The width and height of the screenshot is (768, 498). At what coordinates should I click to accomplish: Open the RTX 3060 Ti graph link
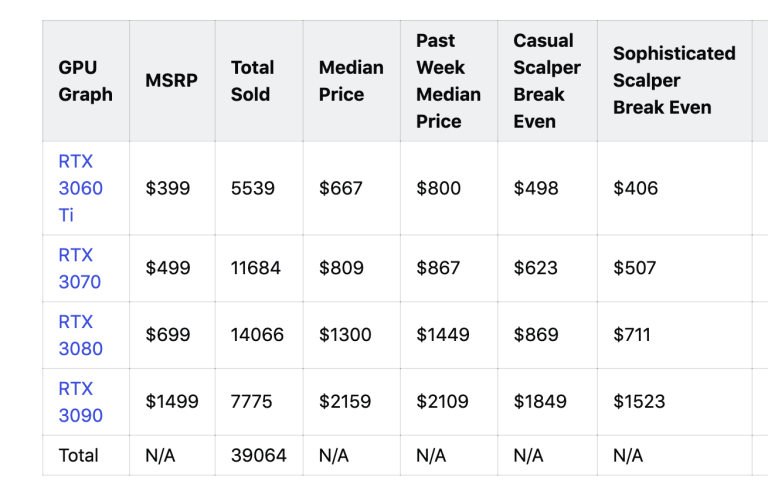point(80,188)
